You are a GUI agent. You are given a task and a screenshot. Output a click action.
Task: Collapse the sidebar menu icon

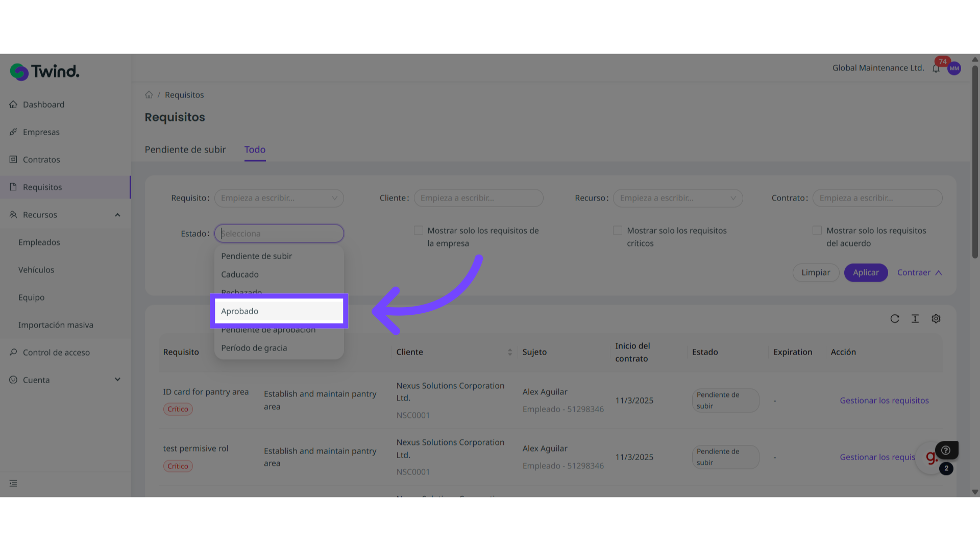coord(13,483)
